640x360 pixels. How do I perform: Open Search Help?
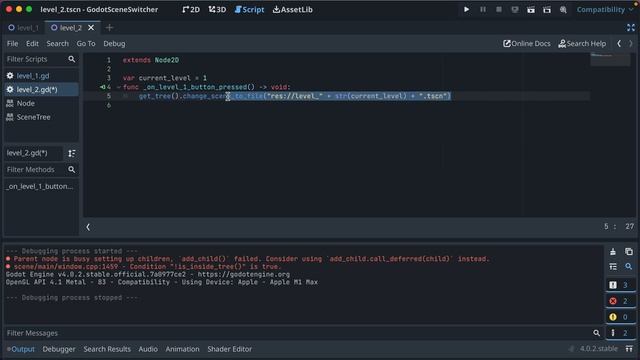tap(582, 44)
